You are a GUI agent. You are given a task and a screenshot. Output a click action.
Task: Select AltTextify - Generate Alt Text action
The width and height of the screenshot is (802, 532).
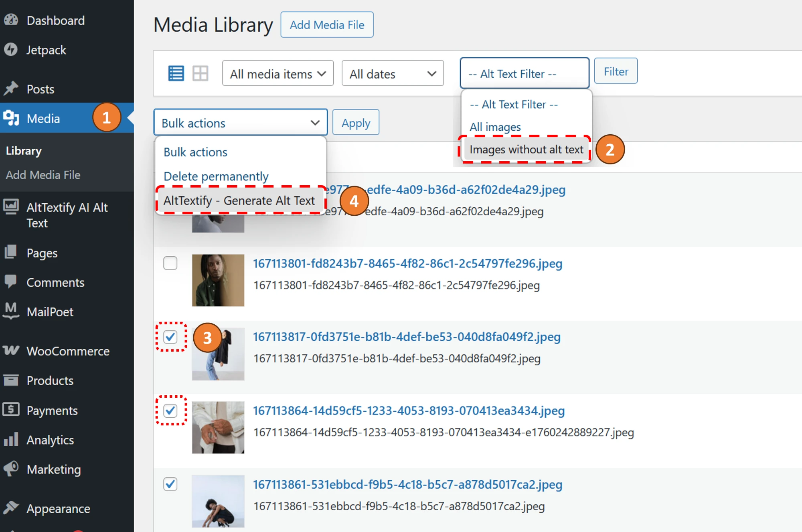tap(239, 200)
